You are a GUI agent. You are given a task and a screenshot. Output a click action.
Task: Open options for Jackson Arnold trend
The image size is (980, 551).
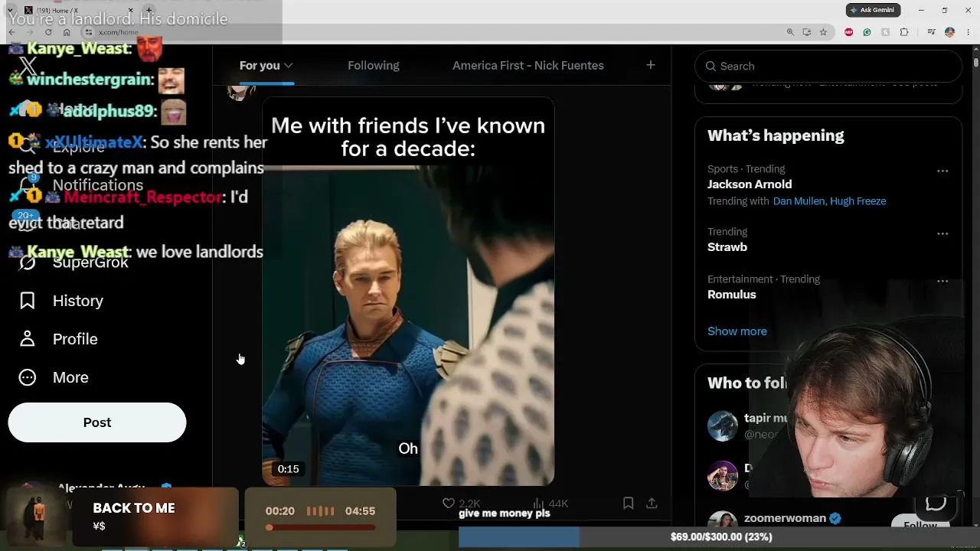click(x=942, y=171)
